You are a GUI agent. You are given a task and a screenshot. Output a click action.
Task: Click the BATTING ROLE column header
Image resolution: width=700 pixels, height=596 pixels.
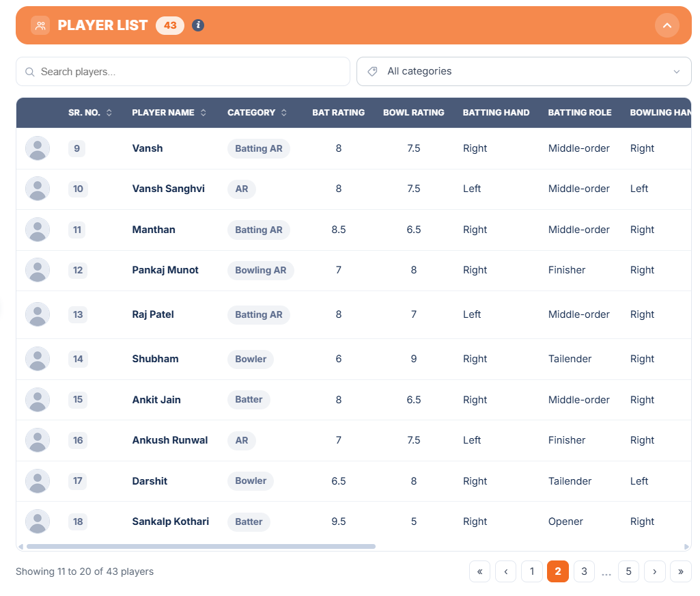pos(580,113)
